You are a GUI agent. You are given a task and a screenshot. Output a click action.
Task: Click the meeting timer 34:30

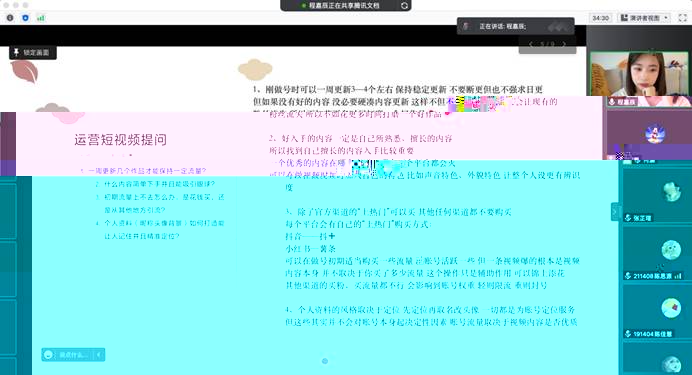point(600,18)
